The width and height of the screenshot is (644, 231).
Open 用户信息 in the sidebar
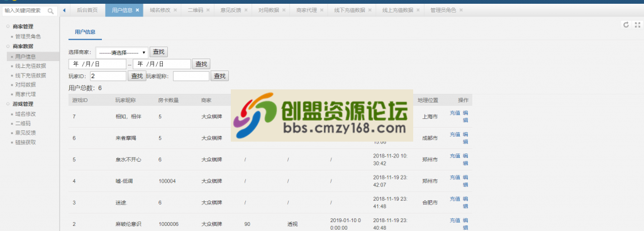pyautogui.click(x=25, y=56)
